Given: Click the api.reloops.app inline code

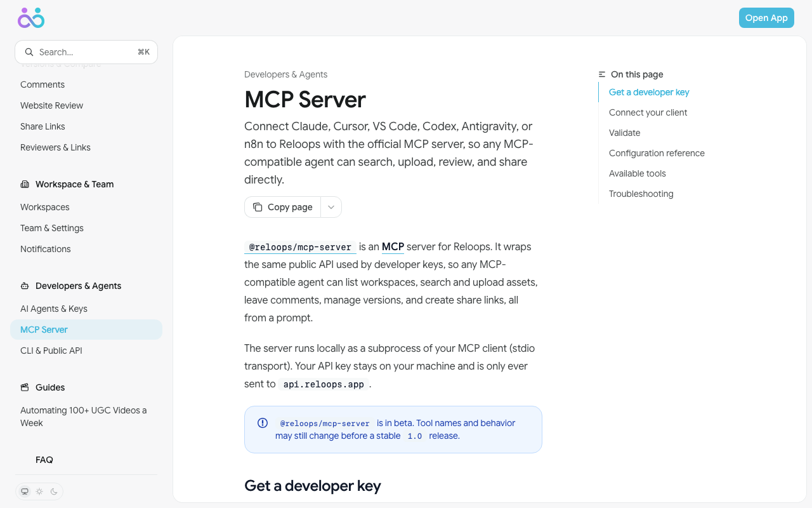Looking at the screenshot, I should [324, 384].
